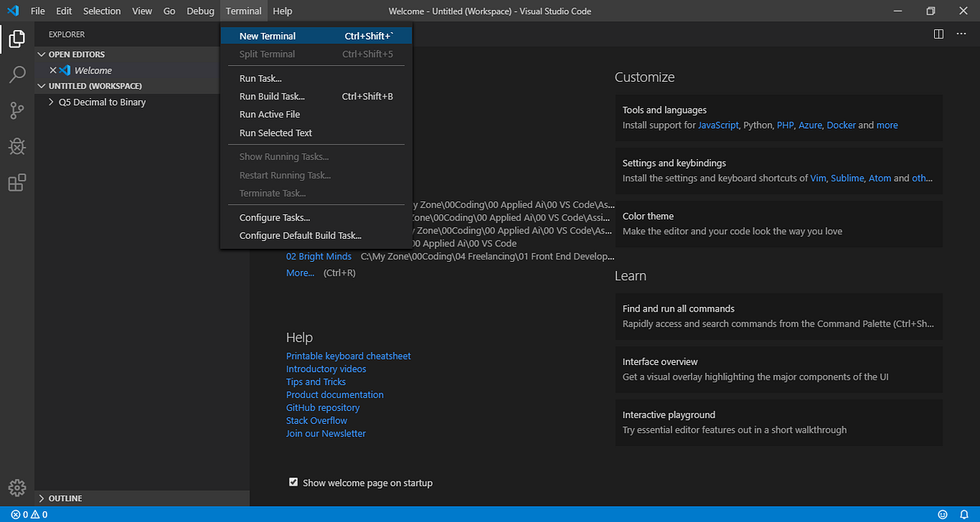Open Introductory videos link
The height and width of the screenshot is (522, 980).
(326, 369)
